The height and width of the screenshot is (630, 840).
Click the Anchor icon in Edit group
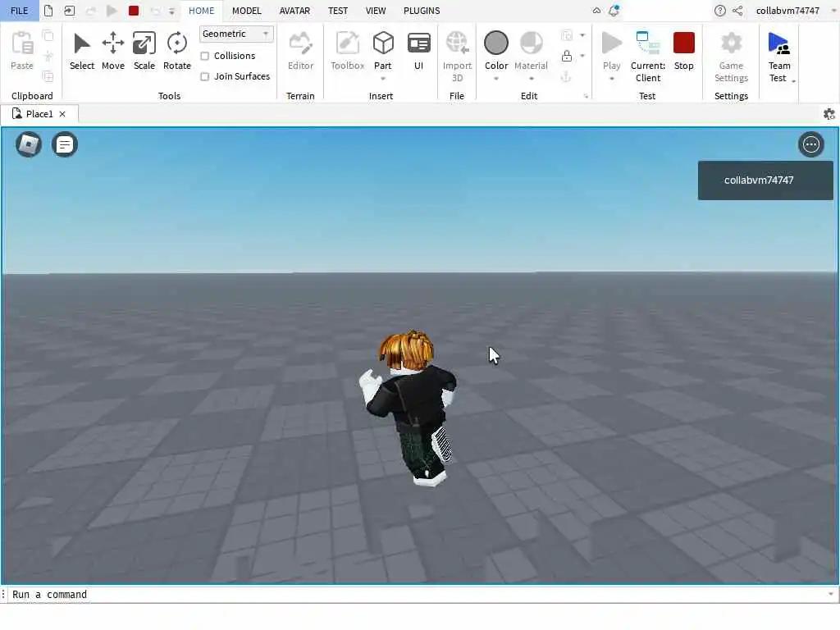coord(566,76)
